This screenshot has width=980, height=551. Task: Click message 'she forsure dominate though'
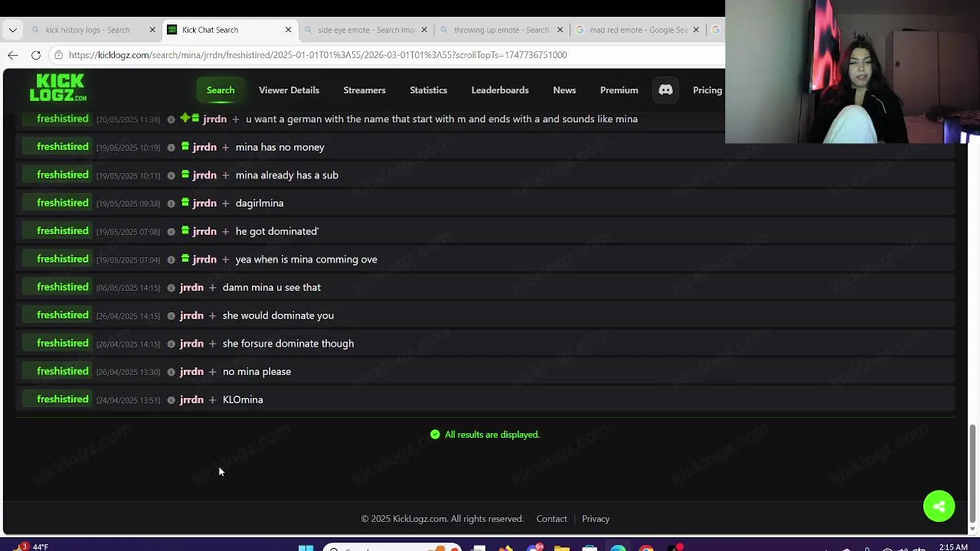pyautogui.click(x=288, y=344)
